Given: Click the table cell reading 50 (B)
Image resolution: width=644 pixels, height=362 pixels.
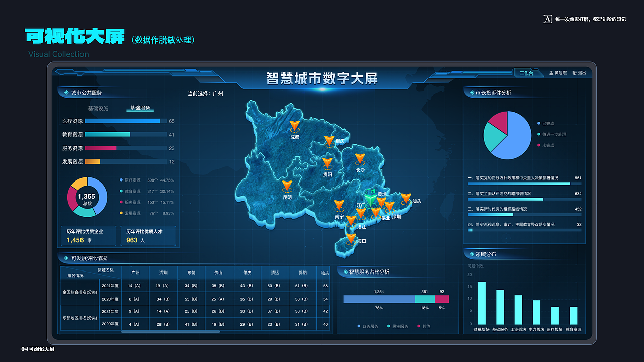Looking at the screenshot, I should [275, 286].
